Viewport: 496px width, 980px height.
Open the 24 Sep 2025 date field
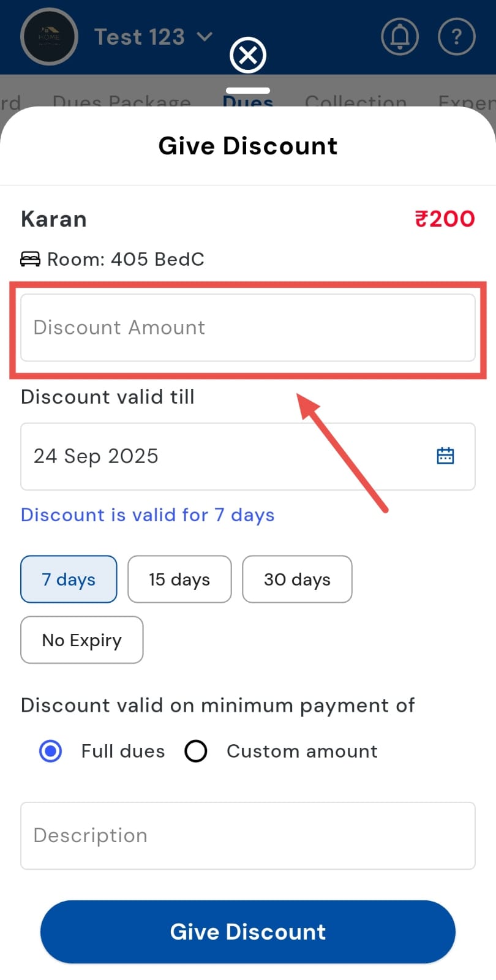(220, 456)
